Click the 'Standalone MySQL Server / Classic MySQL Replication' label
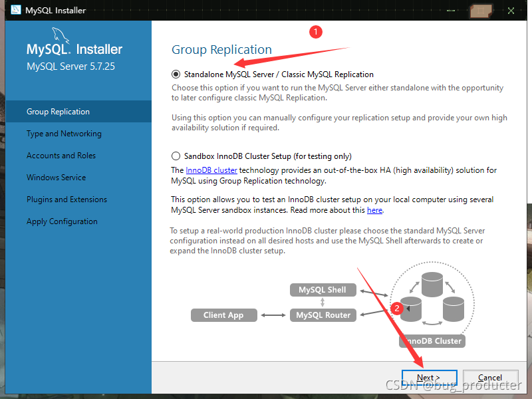 [279, 74]
